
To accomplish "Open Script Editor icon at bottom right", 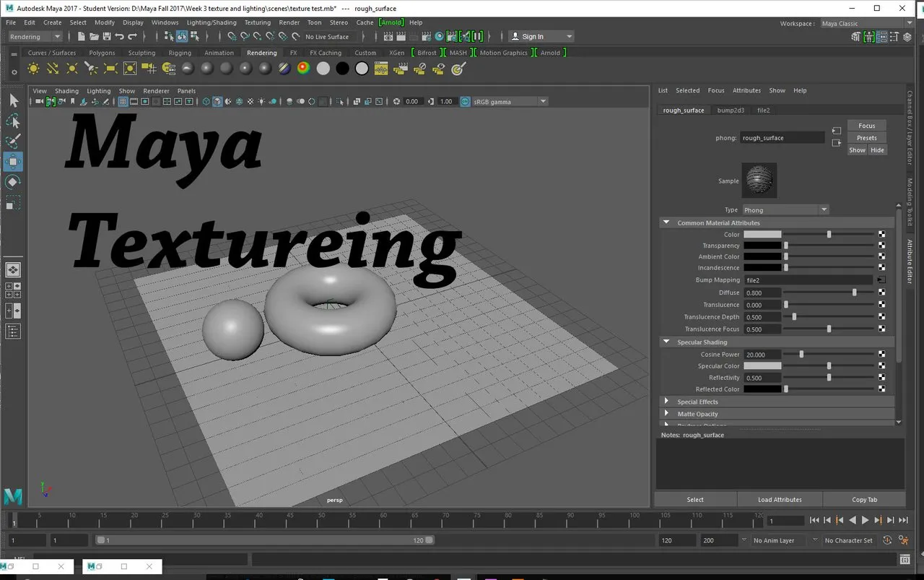I will [x=905, y=560].
